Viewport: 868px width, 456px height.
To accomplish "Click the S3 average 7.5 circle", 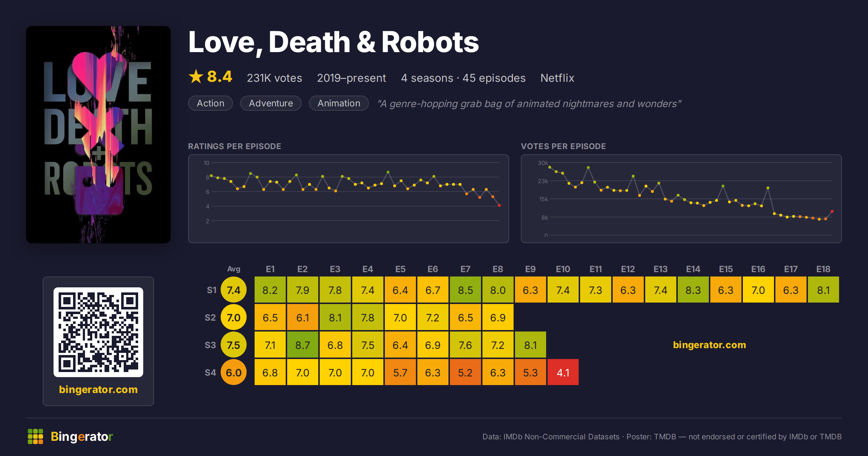I will pos(234,345).
